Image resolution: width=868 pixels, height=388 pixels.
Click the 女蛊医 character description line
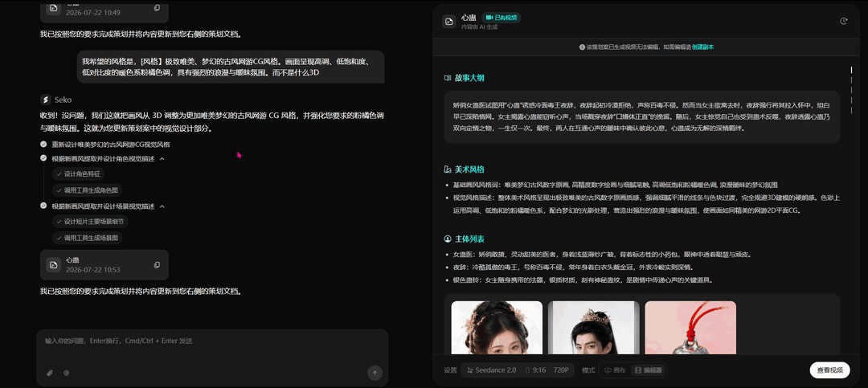pos(602,255)
